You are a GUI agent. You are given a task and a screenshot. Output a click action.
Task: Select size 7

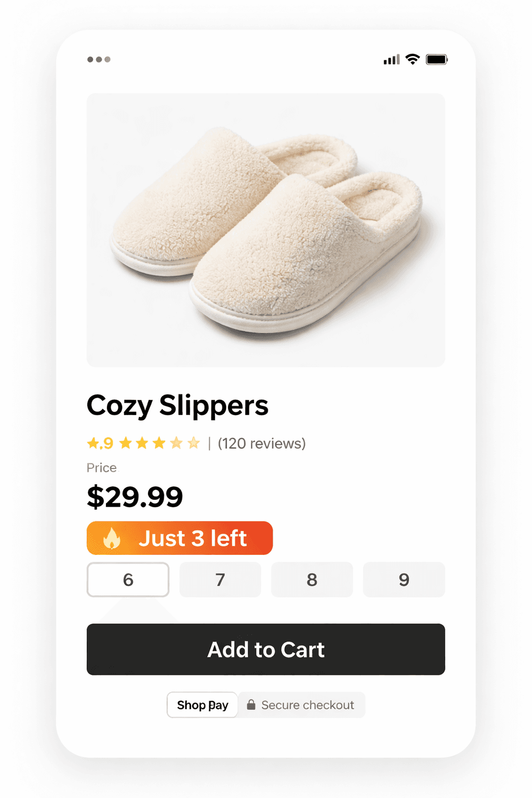pos(220,580)
